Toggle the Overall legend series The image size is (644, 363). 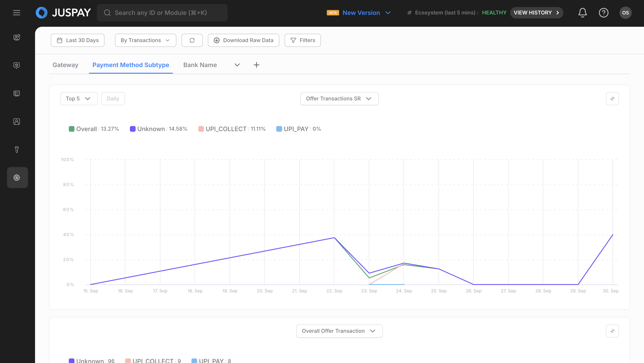86,129
